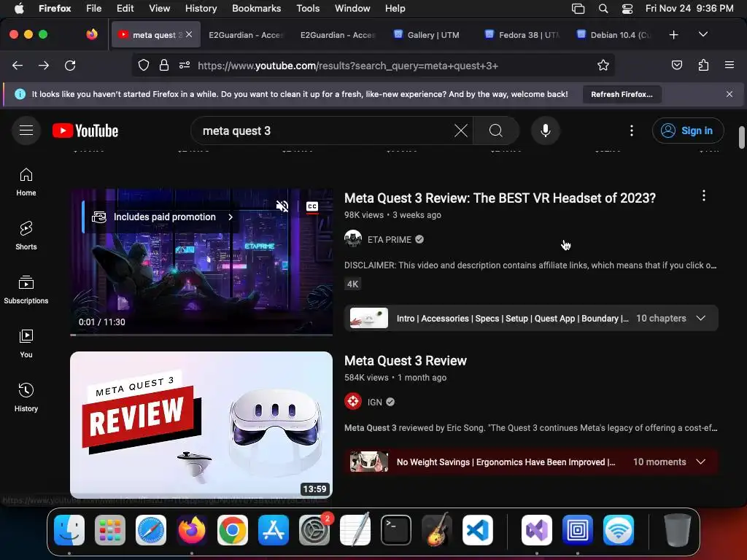
Task: Open the Tools menu
Action: coord(308,8)
